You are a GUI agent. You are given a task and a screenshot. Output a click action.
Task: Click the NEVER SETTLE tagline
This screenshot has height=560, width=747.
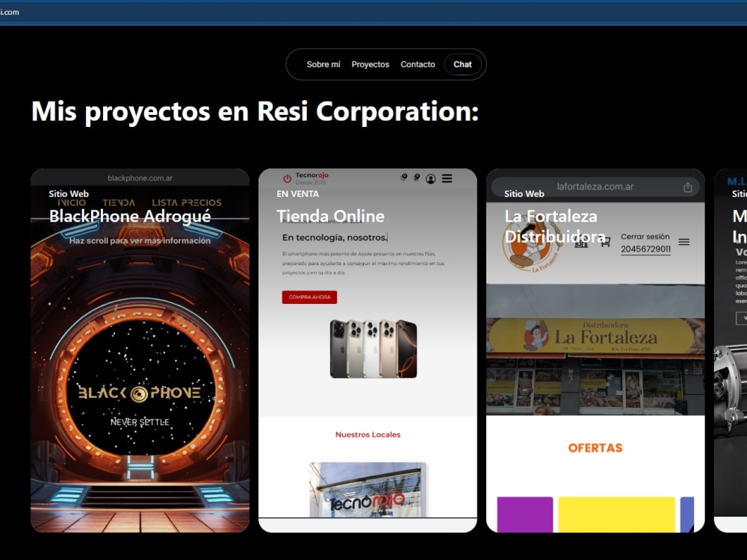pos(140,422)
